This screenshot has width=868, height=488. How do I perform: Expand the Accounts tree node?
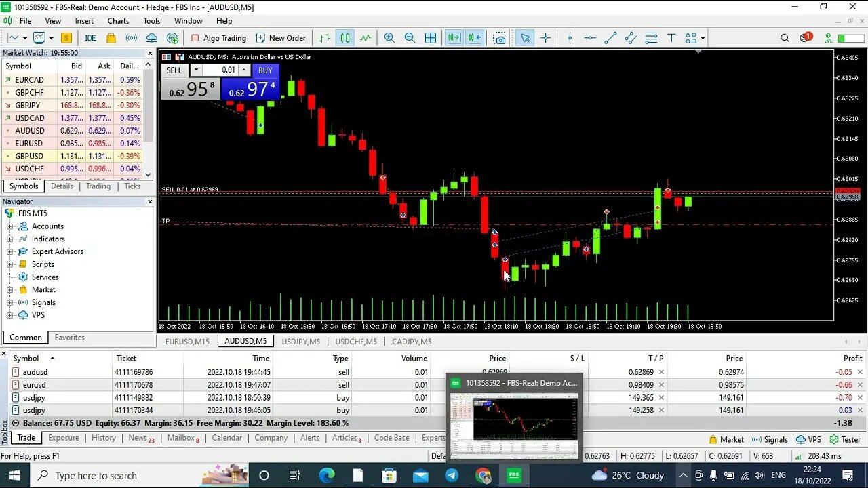[x=10, y=226]
